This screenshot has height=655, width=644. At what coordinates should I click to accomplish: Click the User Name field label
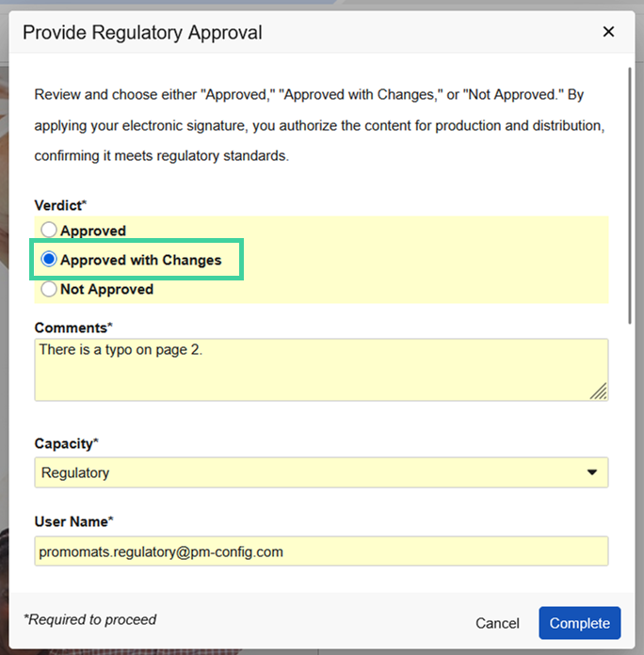coord(73,521)
